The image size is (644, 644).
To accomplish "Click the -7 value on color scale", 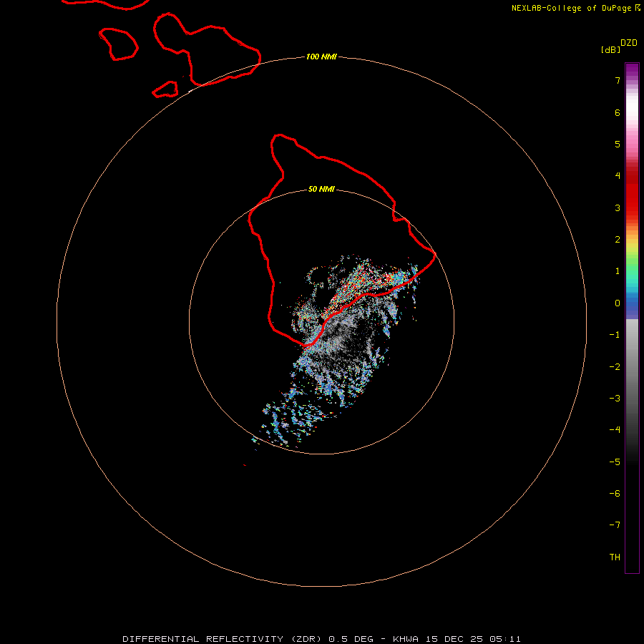I will (615, 525).
